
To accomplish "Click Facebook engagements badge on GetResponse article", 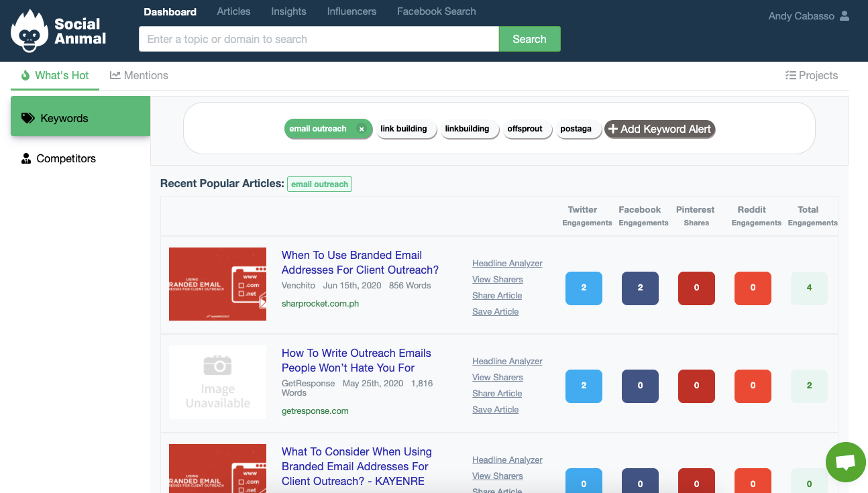I will coord(640,385).
